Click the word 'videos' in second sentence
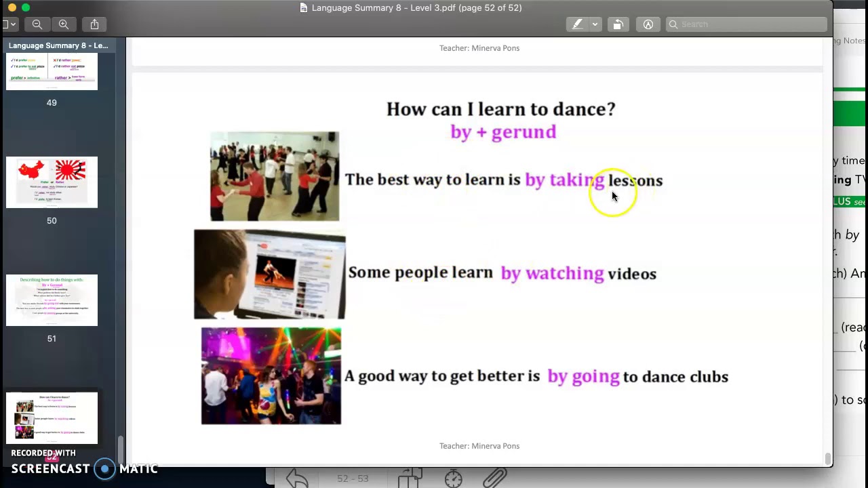 pos(632,274)
